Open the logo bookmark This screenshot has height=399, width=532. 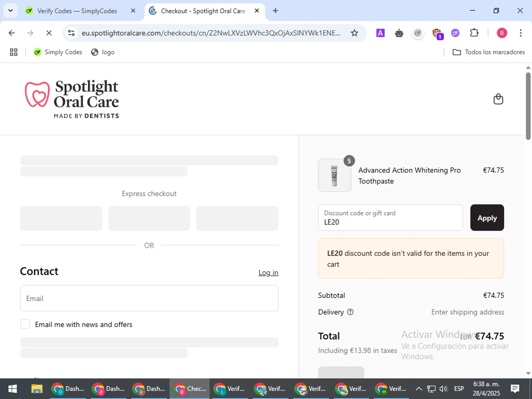pos(103,52)
